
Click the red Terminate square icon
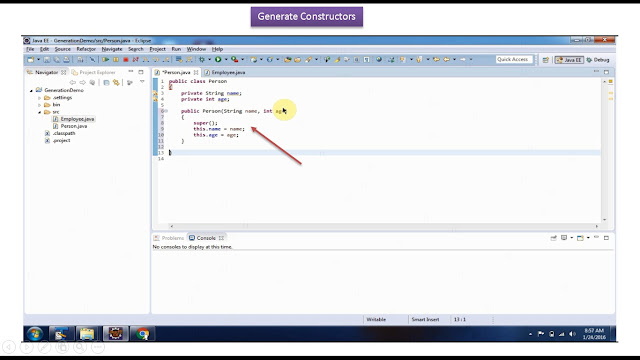pyautogui.click(x=126, y=60)
